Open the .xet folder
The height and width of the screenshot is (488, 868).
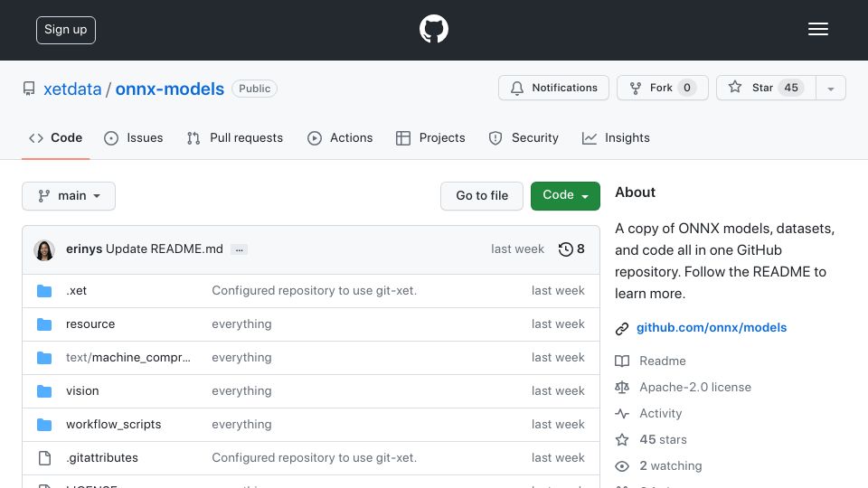76,290
